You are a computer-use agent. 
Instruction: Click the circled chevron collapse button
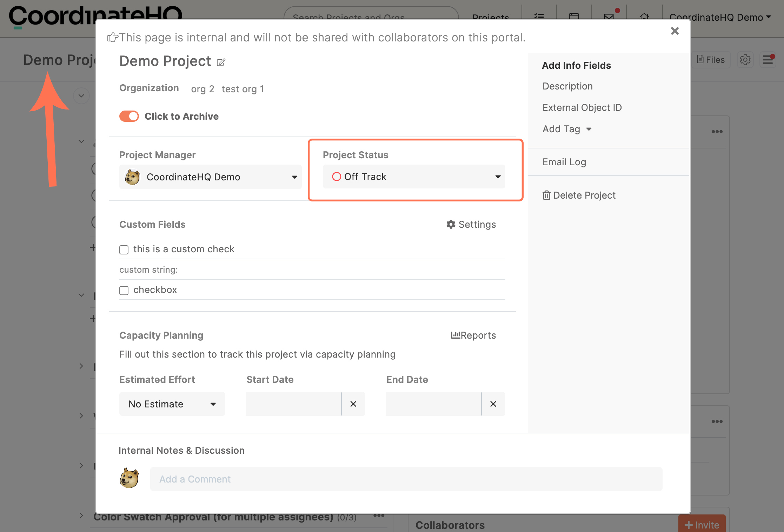[81, 96]
